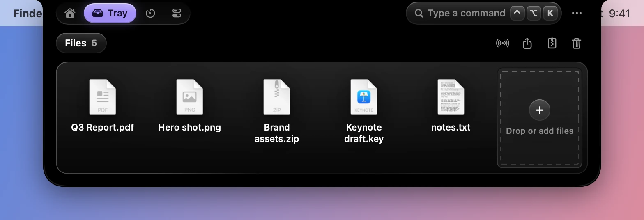Open the timer tab icon
Viewport: 644px width, 220px height.
(150, 13)
